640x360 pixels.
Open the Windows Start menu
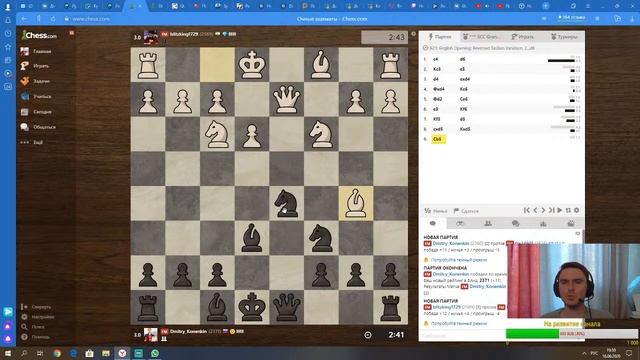(8, 353)
